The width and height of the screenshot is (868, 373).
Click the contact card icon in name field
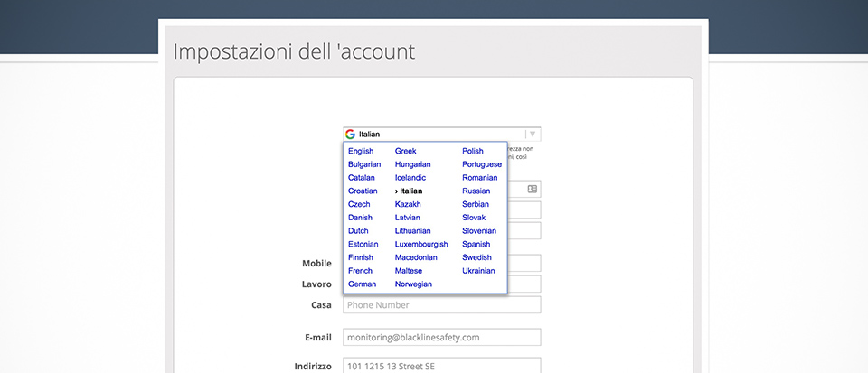[532, 190]
